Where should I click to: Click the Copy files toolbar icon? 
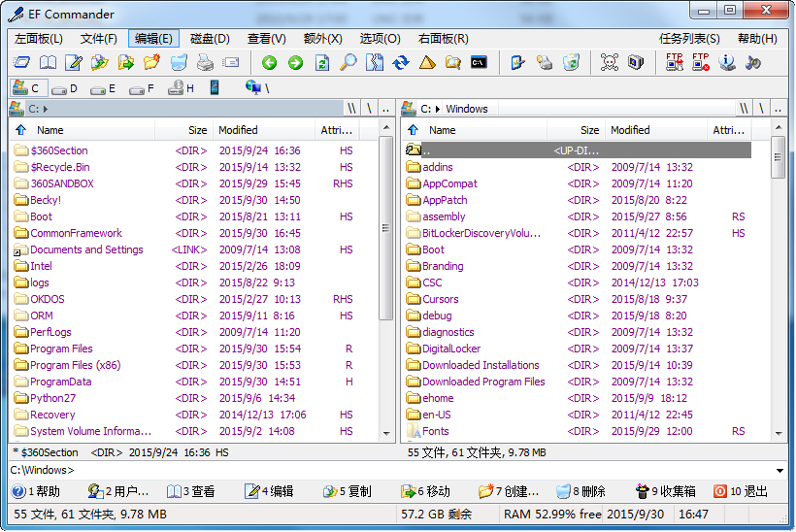100,62
